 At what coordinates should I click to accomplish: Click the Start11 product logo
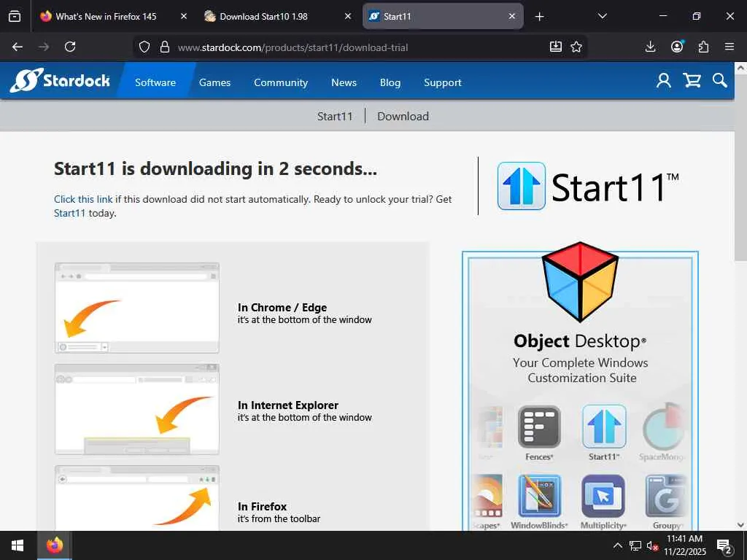click(x=589, y=186)
